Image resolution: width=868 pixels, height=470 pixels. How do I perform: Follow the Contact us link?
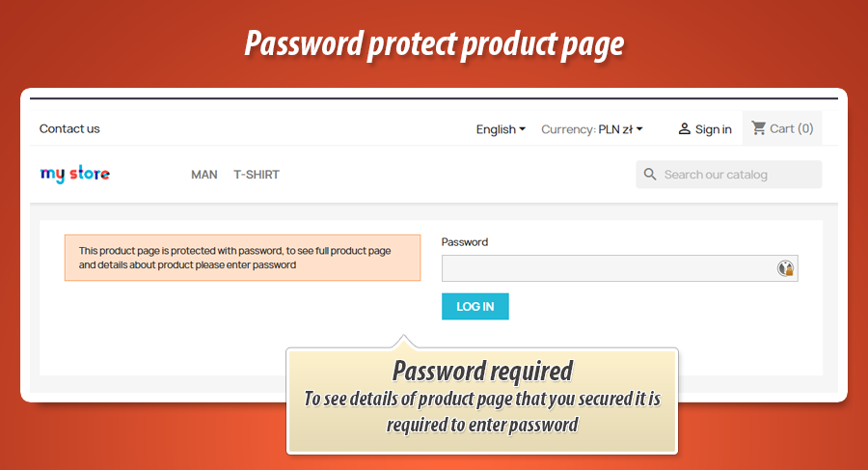pyautogui.click(x=69, y=128)
